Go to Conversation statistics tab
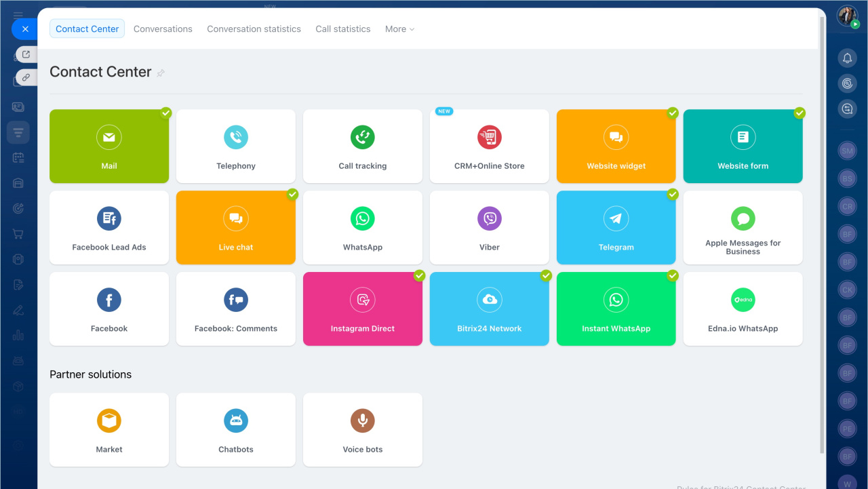The image size is (868, 489). pyautogui.click(x=254, y=29)
